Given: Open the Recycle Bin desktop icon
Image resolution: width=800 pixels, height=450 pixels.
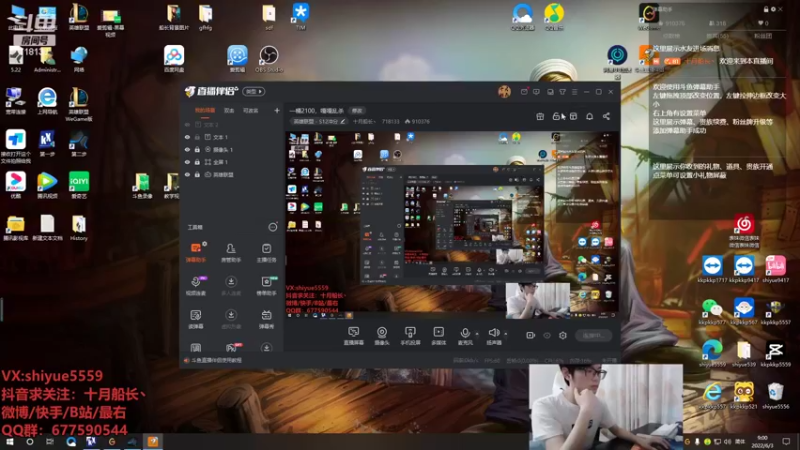Looking at the screenshot, I should click(775, 396).
